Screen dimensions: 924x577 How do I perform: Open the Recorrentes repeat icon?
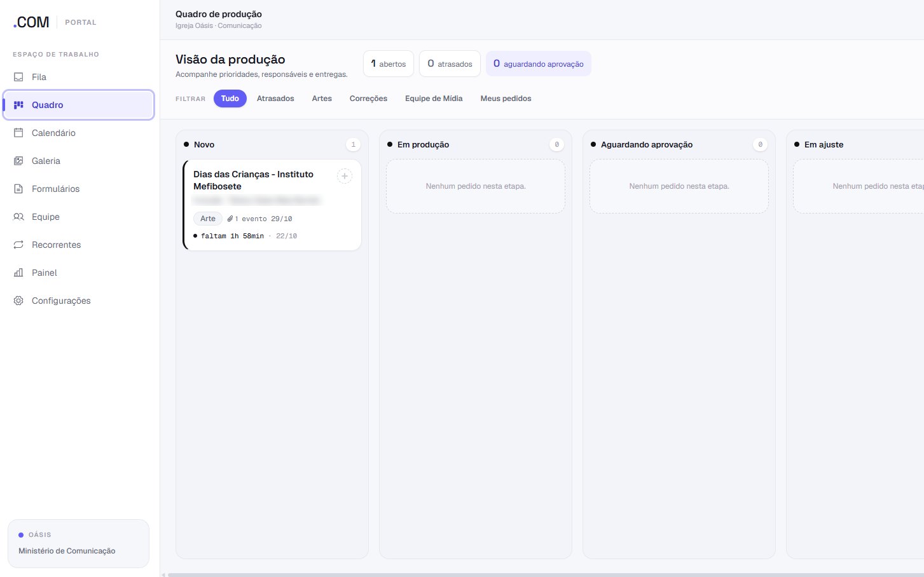(18, 245)
